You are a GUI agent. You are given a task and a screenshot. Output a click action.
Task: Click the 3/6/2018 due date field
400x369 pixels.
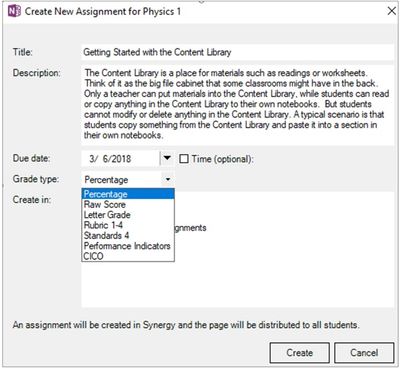pos(121,158)
